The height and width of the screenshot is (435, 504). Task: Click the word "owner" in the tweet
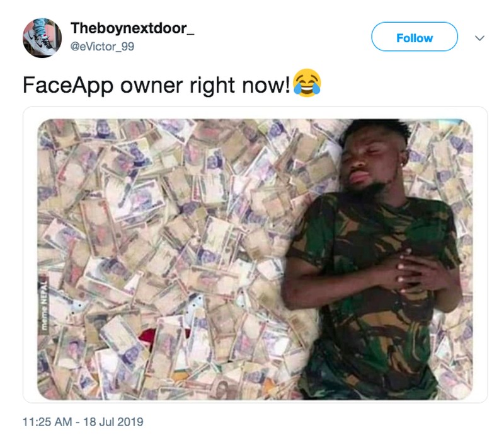click(151, 86)
